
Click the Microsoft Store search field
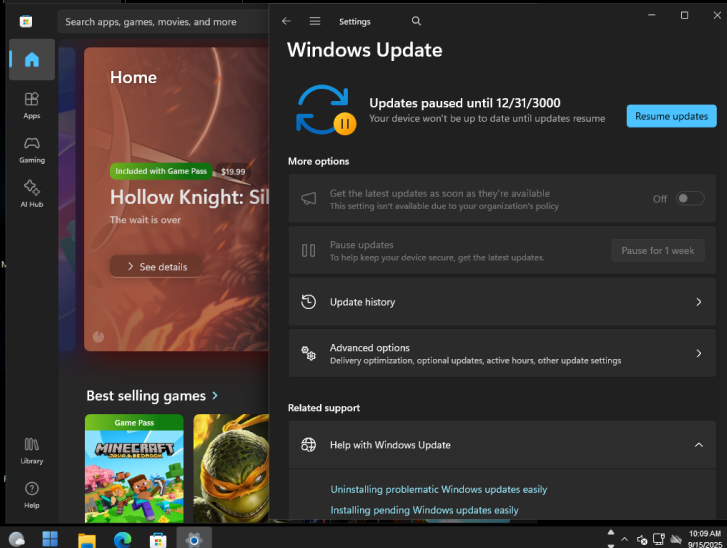tap(163, 21)
